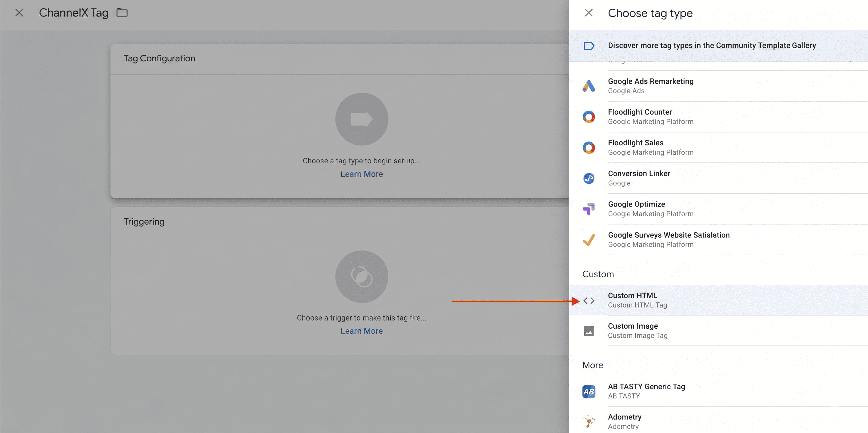Viewport: 868px width, 433px height.
Task: Select the Google Surveys checkmark icon
Action: (x=589, y=240)
